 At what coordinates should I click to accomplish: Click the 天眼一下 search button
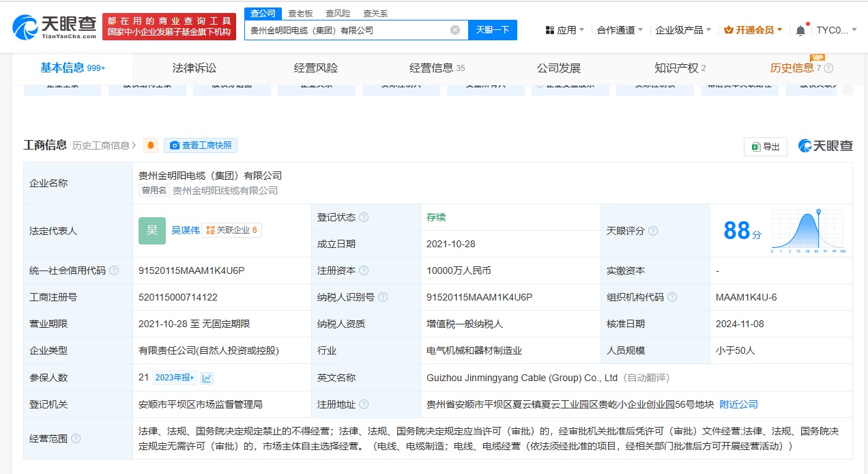493,30
